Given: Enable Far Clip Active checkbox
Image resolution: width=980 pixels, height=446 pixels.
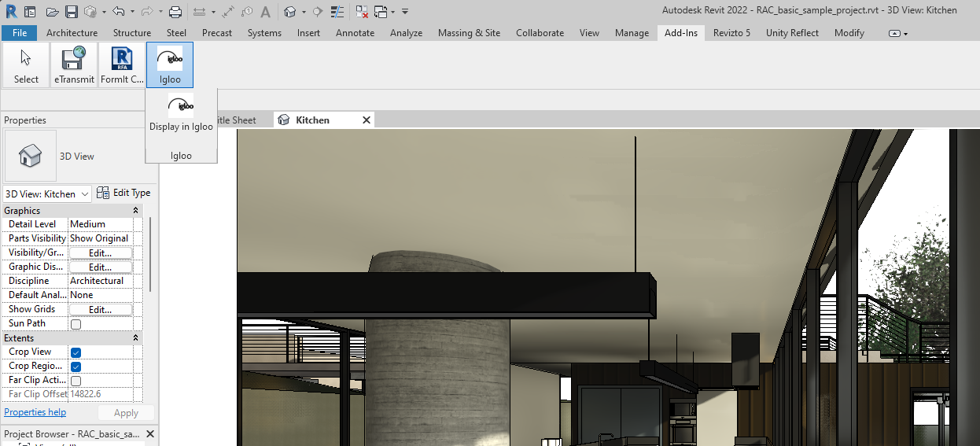Looking at the screenshot, I should (x=76, y=381).
